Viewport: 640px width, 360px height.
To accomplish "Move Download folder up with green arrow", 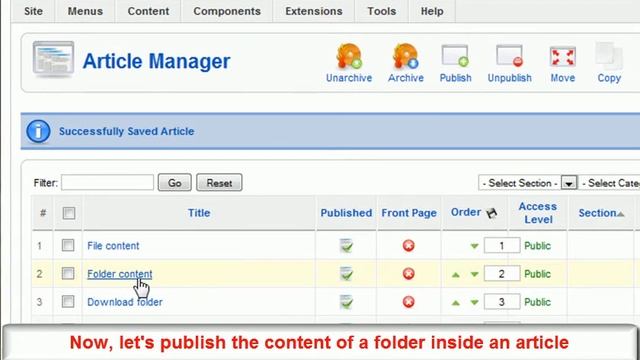I will pos(456,303).
